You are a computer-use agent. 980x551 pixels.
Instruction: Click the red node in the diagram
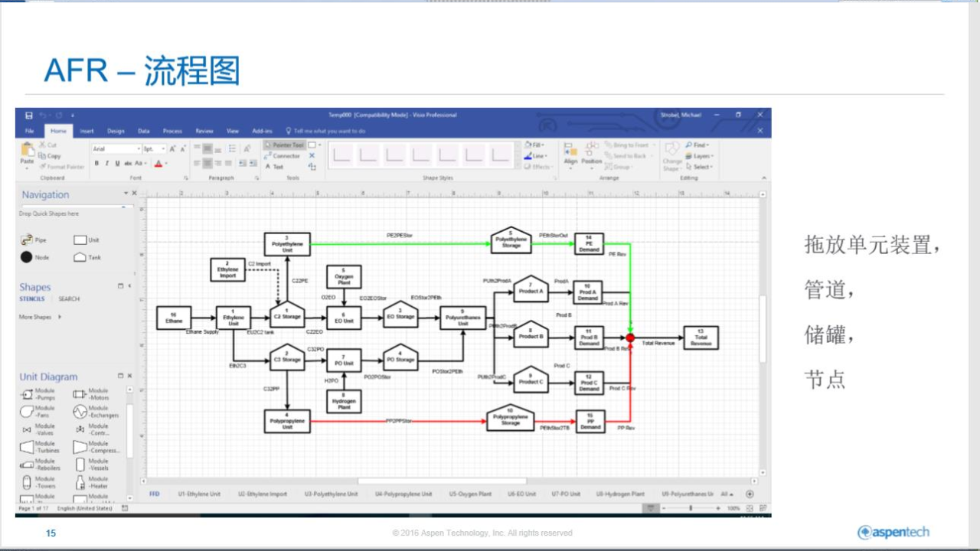tap(630, 337)
